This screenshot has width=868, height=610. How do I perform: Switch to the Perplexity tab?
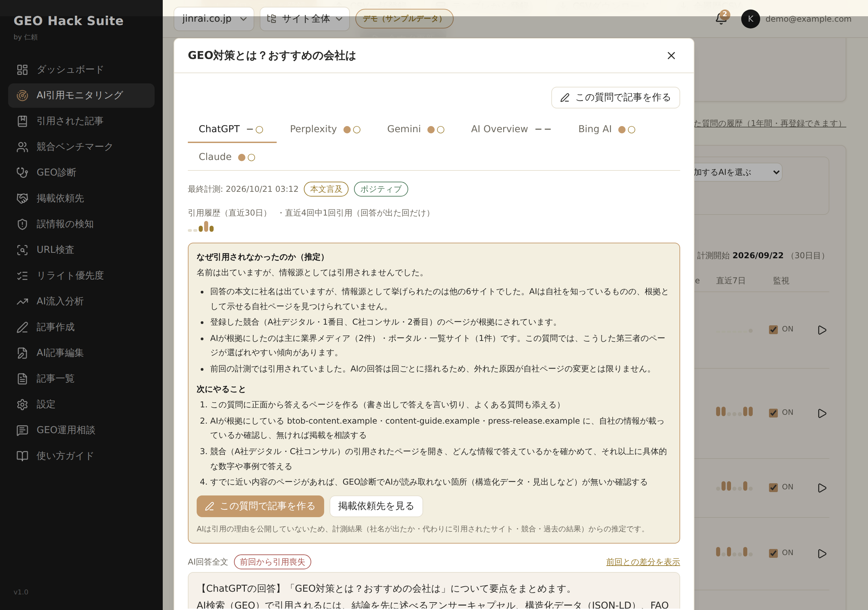[x=325, y=129]
